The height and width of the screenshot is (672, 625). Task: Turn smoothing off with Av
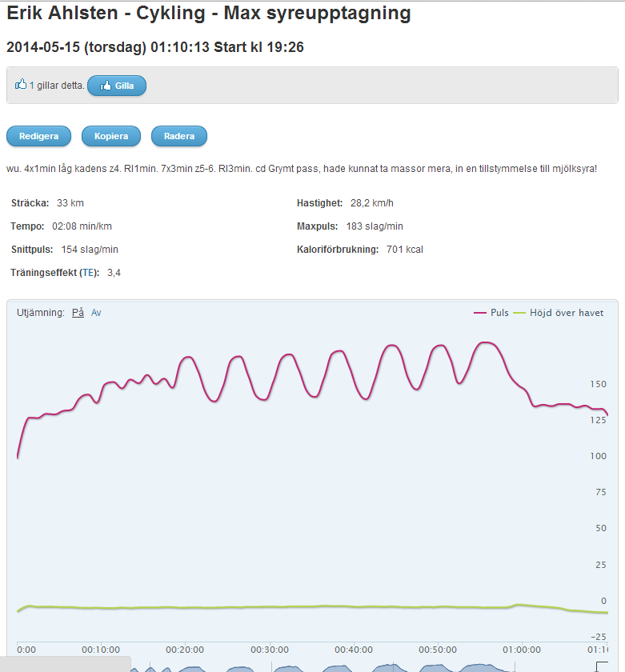point(96,313)
